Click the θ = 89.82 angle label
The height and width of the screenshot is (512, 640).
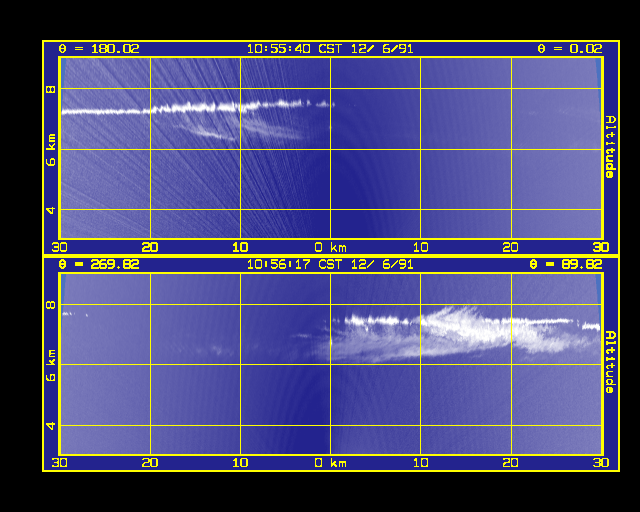pos(565,264)
